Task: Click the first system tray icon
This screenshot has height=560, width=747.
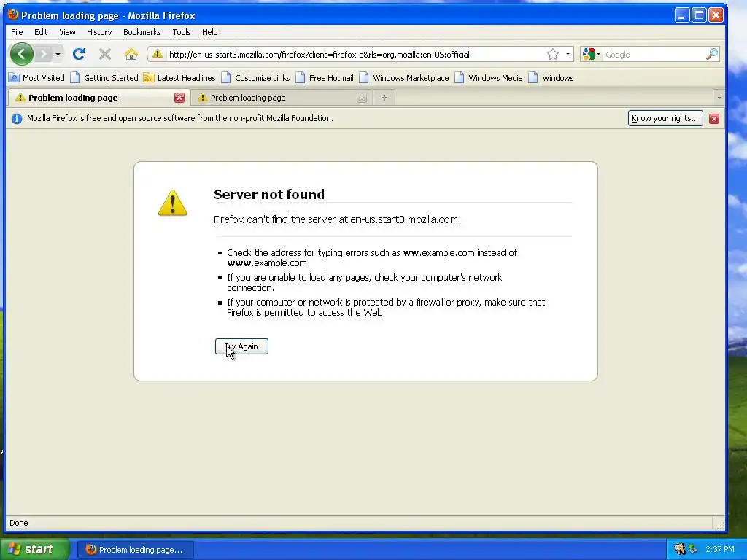Action: (679, 549)
